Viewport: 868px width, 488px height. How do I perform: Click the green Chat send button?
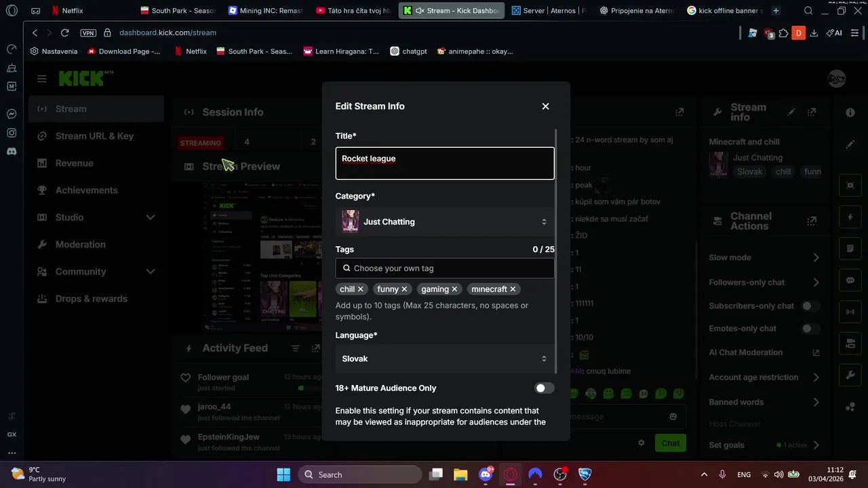pos(670,443)
